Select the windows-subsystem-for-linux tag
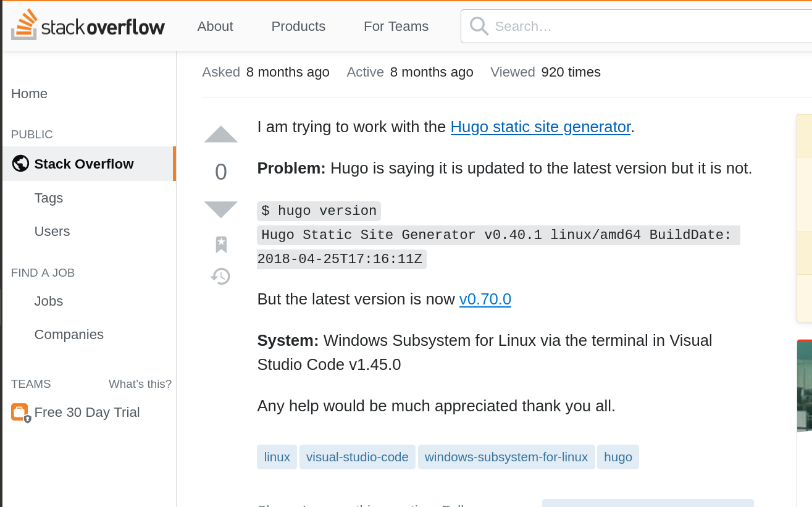Image resolution: width=812 pixels, height=507 pixels. [x=506, y=457]
